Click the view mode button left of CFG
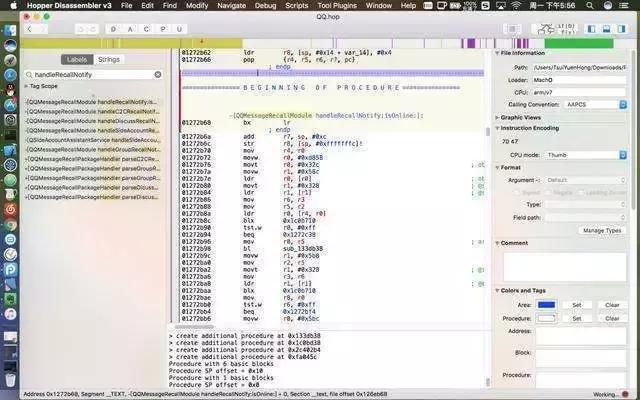Viewport: 640px width, 400px height. (512, 29)
